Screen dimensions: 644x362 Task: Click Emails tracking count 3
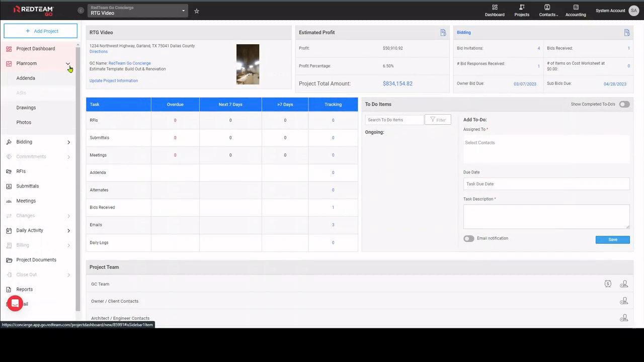pyautogui.click(x=333, y=225)
